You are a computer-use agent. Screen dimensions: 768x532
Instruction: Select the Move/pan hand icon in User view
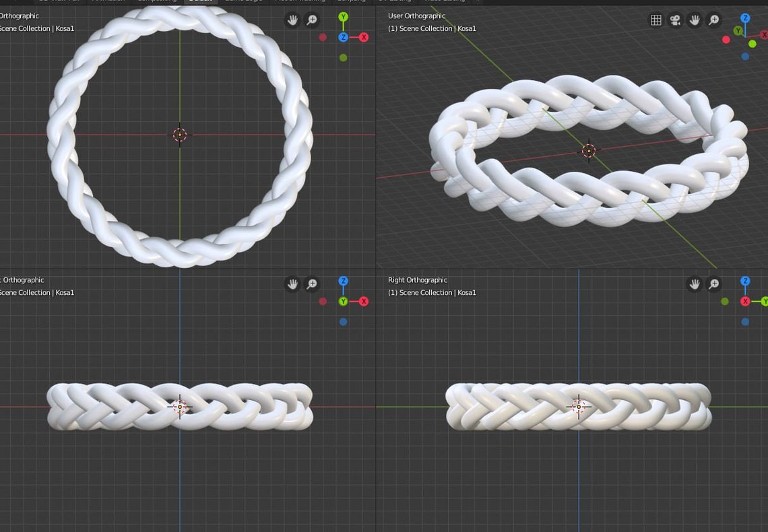tap(694, 20)
